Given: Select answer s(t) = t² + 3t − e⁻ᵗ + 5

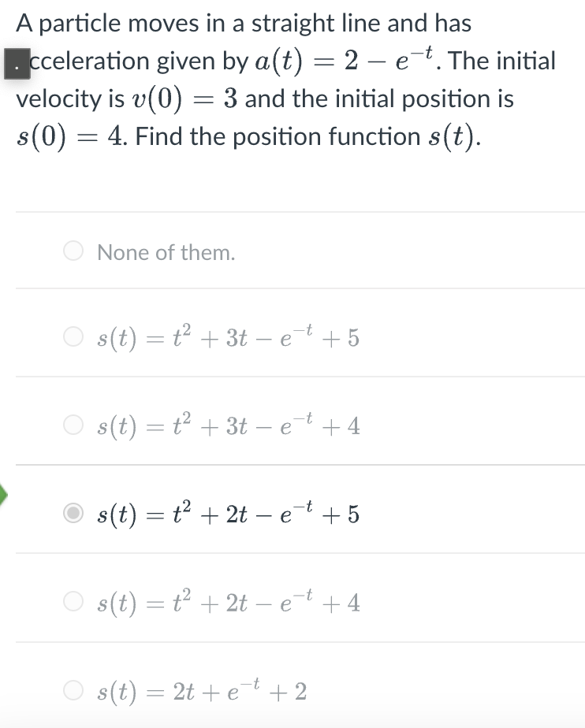Looking at the screenshot, I should 73,337.
